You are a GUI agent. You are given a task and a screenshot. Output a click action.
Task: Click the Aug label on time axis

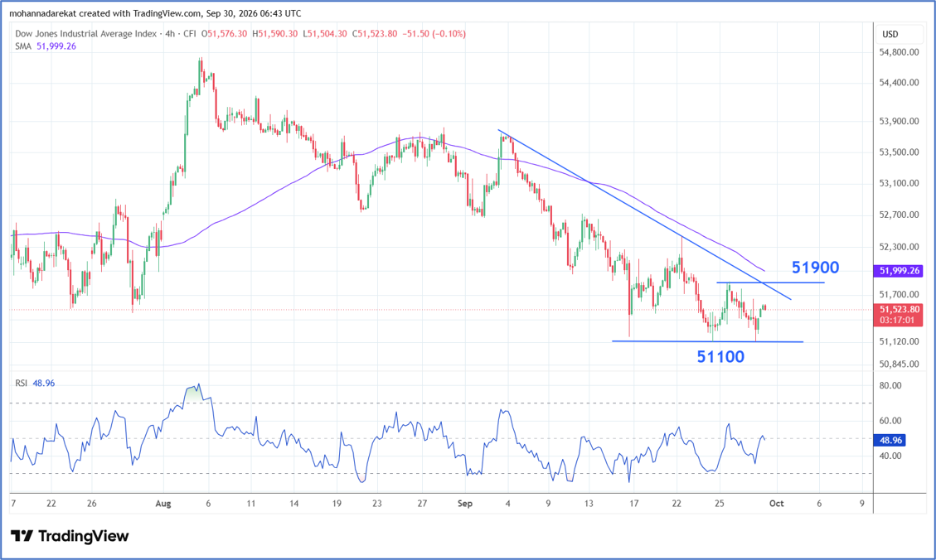click(x=163, y=504)
